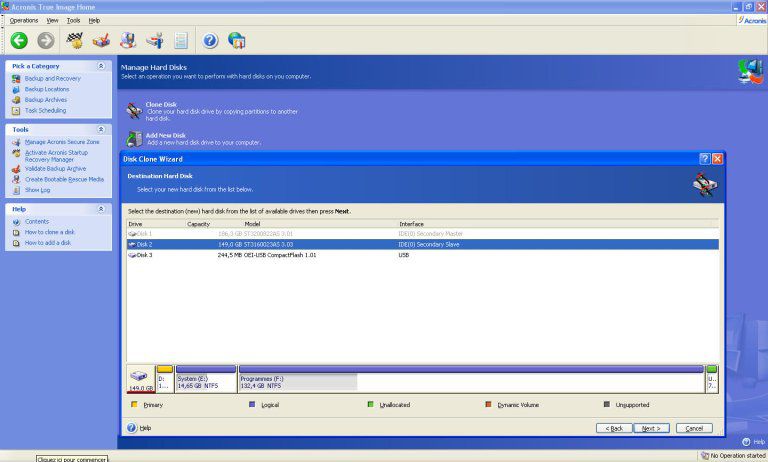Click the globe web support toolbar icon

coord(237,41)
